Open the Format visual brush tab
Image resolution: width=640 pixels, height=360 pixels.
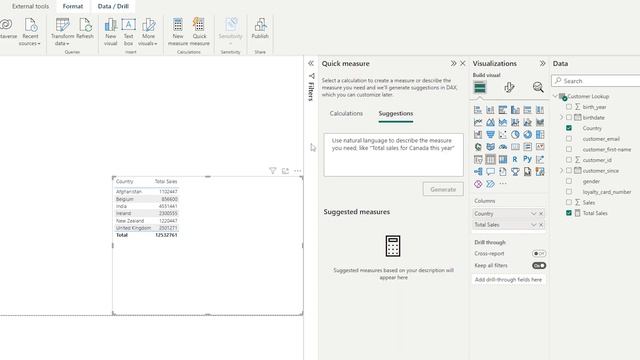(509, 87)
